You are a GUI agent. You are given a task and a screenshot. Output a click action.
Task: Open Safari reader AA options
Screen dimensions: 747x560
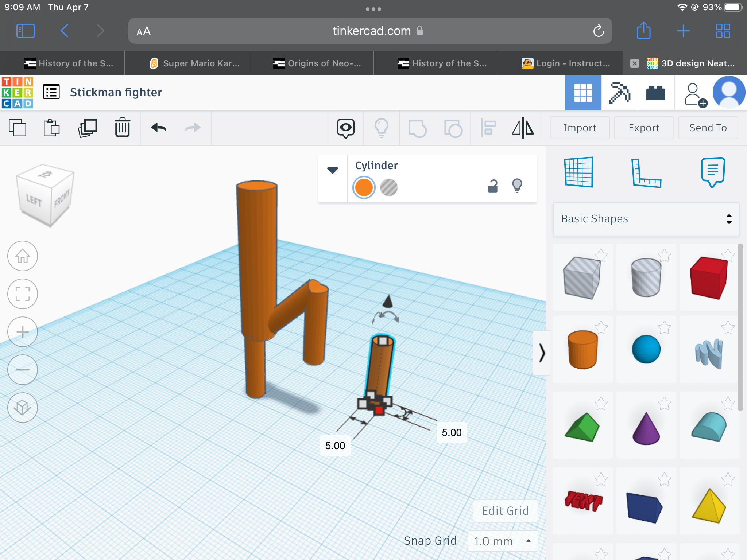click(143, 31)
